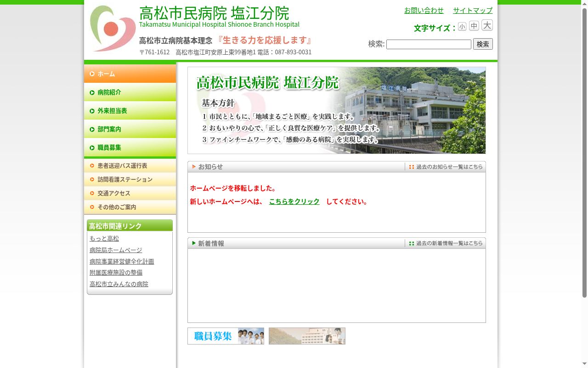Viewport: 588px width, 368px height.
Task: Click the 検索 search button
Action: click(483, 44)
